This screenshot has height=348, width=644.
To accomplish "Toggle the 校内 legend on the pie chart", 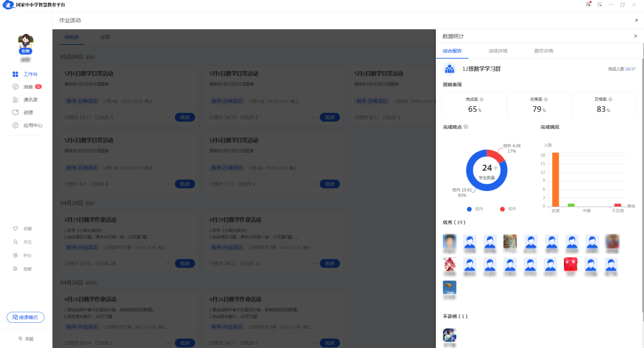I will pyautogui.click(x=475, y=208).
